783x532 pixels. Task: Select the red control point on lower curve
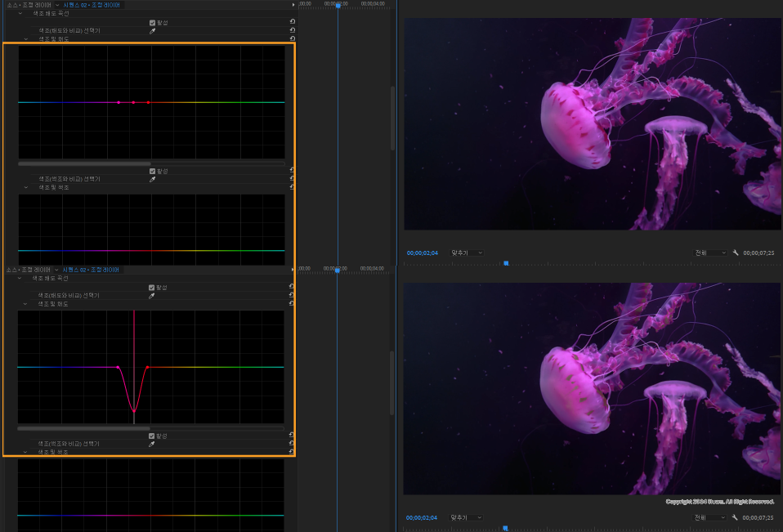pyautogui.click(x=147, y=367)
